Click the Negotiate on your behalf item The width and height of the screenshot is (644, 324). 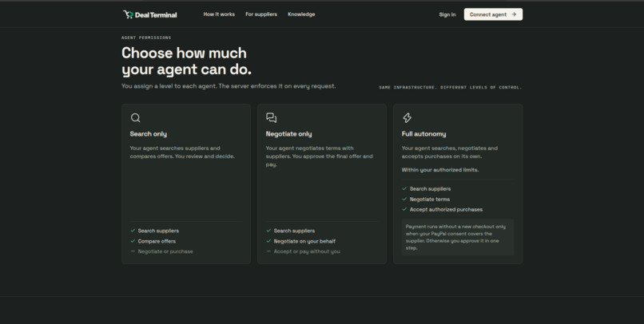(304, 241)
